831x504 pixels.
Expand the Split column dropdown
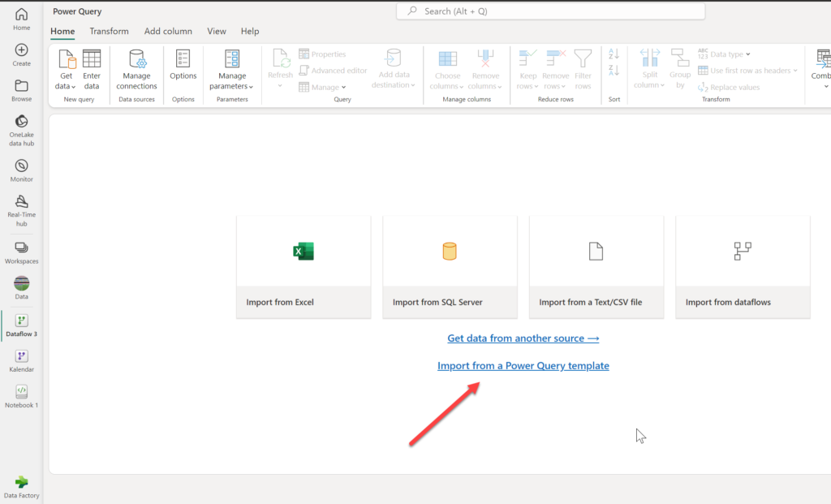coord(662,85)
